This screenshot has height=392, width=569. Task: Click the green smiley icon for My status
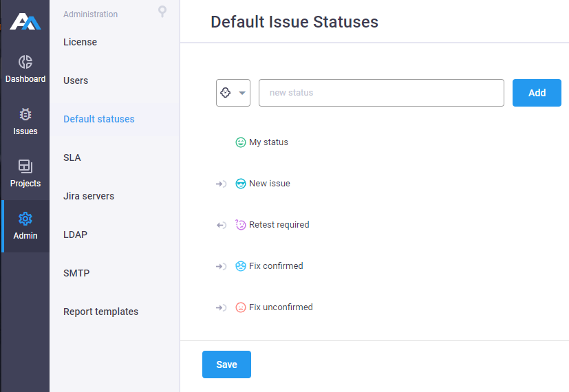tap(241, 142)
